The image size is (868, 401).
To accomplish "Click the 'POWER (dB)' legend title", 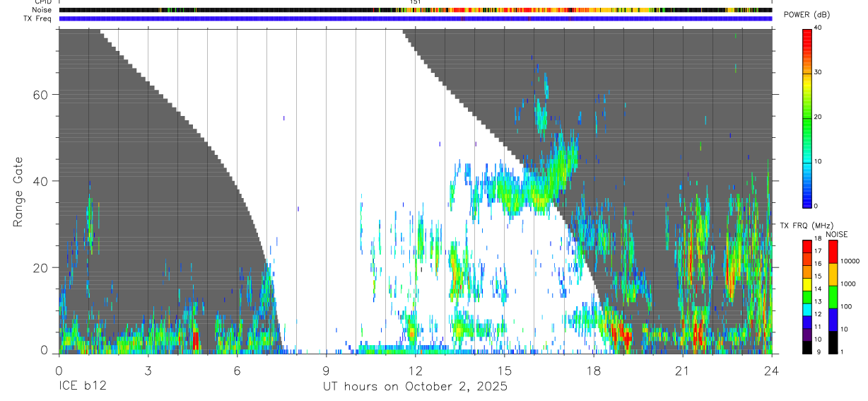I will [806, 15].
